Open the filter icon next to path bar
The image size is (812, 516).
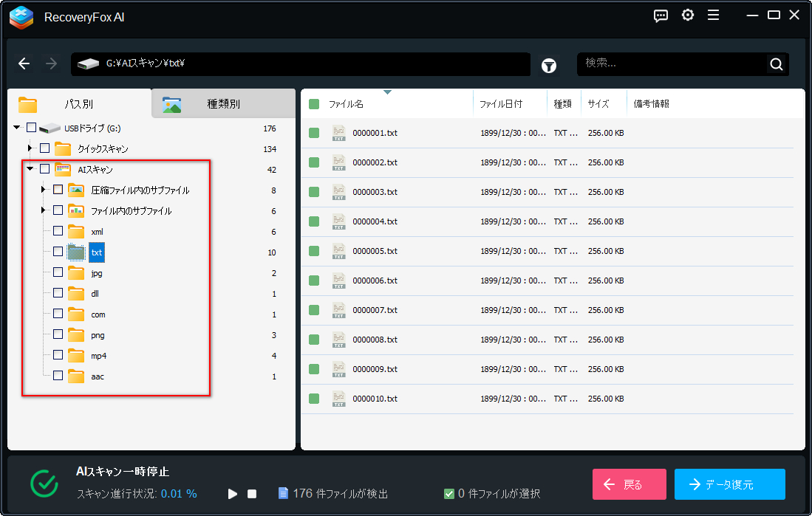[x=548, y=65]
